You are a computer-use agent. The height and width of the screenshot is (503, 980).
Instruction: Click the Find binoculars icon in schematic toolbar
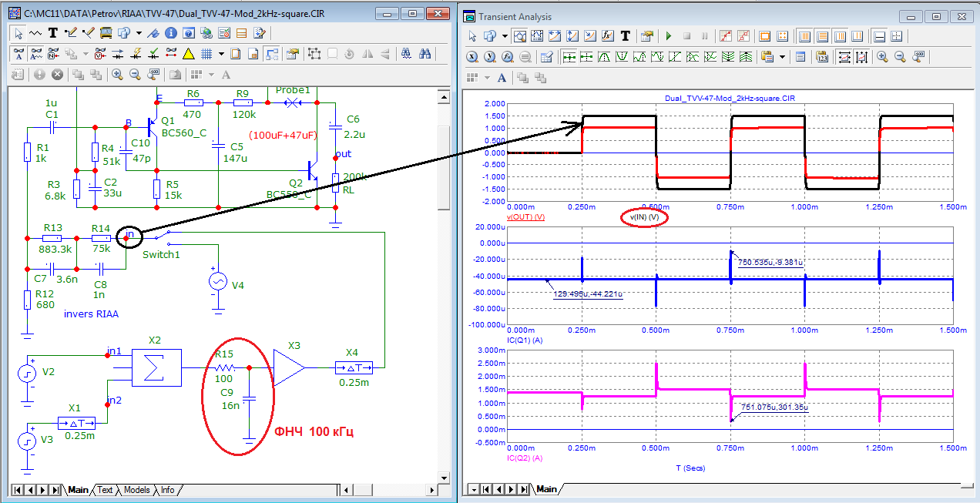click(425, 54)
